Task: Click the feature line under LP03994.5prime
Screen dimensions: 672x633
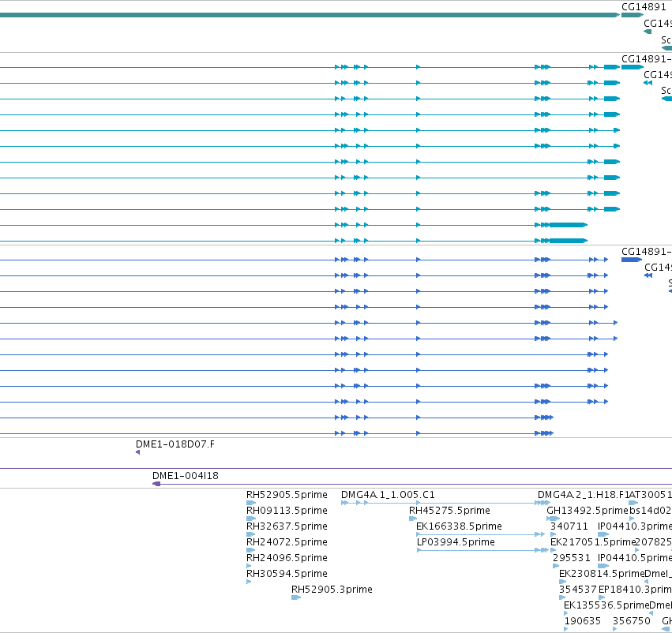Action: pos(483,550)
